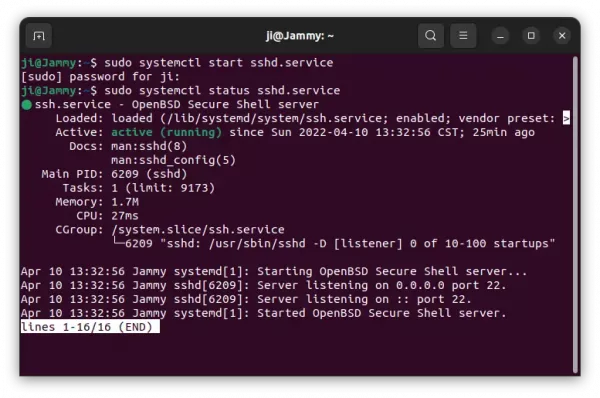Click the '/lib/systemd/system/ssh.service' path text
Image resolution: width=600 pixels, height=398 pixels.
click(274, 118)
